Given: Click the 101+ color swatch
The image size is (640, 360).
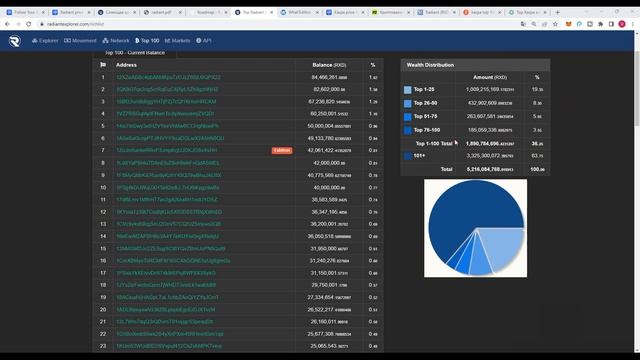Looking at the screenshot, I should click(x=407, y=156).
